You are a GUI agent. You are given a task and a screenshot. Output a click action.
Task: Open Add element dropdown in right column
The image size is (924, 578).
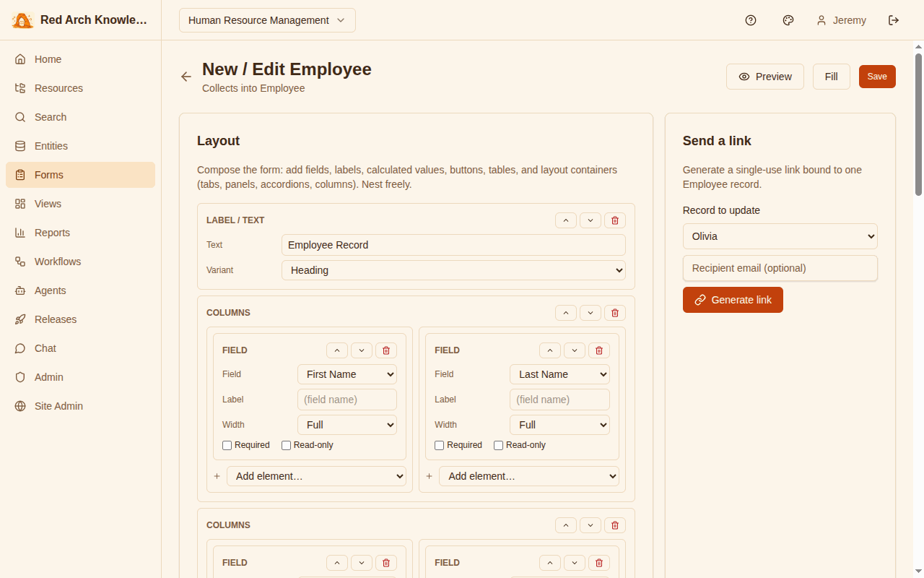click(x=529, y=476)
